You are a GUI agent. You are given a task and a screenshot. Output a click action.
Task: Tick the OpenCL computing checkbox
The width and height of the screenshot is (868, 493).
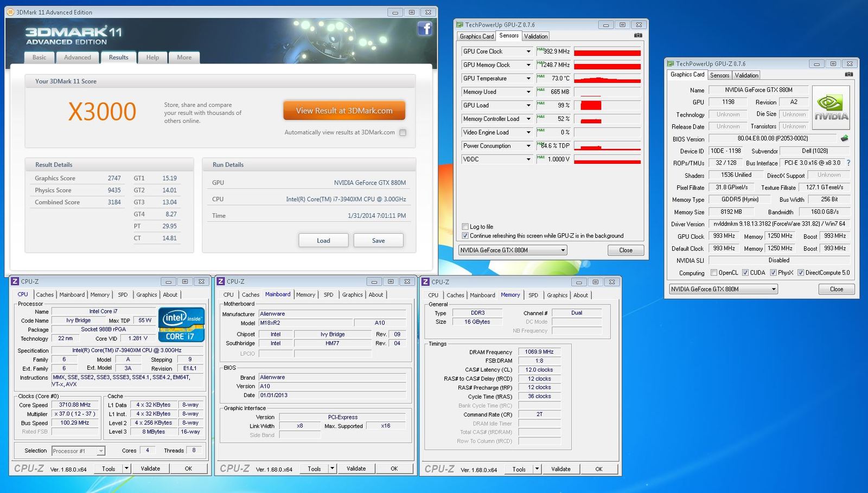(x=714, y=273)
